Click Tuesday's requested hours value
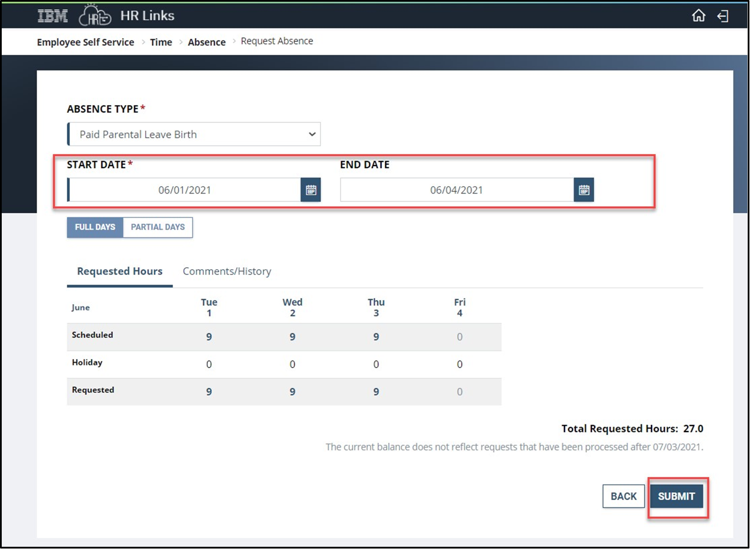 click(x=209, y=392)
